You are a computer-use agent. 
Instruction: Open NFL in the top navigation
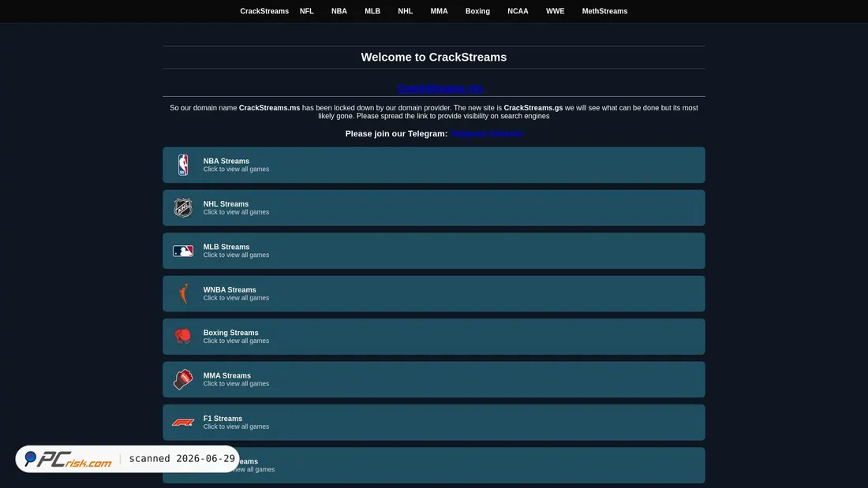click(307, 11)
